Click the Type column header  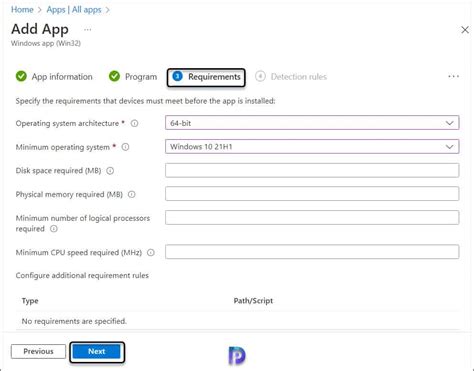30,301
